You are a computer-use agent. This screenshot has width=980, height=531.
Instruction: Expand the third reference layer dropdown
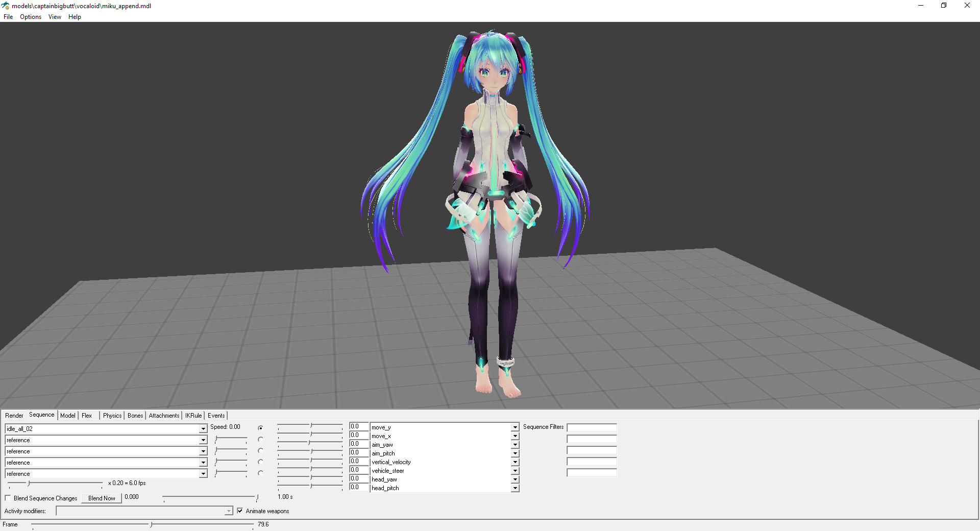coord(203,463)
